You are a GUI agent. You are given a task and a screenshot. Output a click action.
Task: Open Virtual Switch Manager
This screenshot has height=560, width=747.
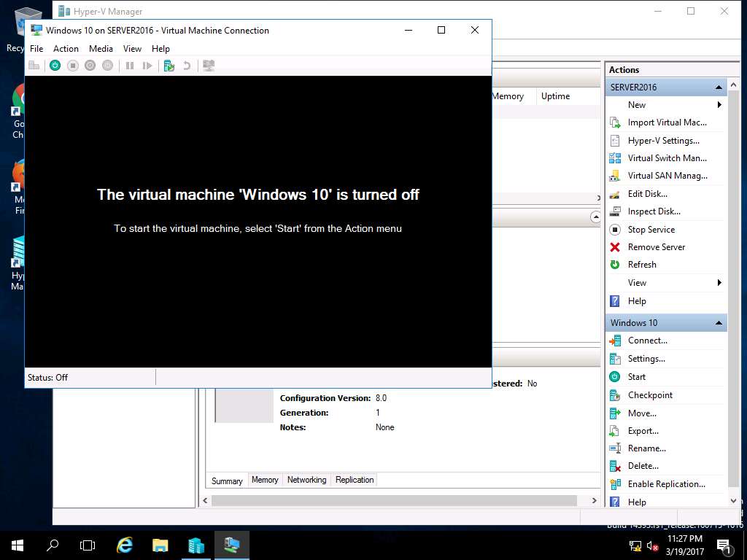coord(666,158)
